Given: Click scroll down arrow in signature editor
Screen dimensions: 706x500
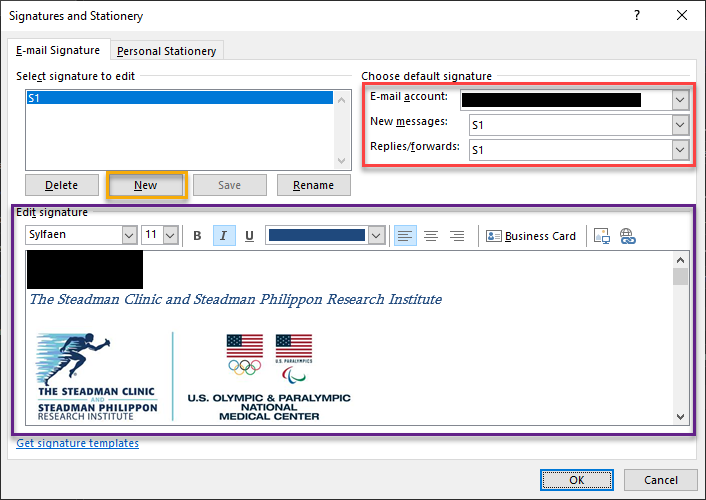Looking at the screenshot, I should pyautogui.click(x=680, y=417).
